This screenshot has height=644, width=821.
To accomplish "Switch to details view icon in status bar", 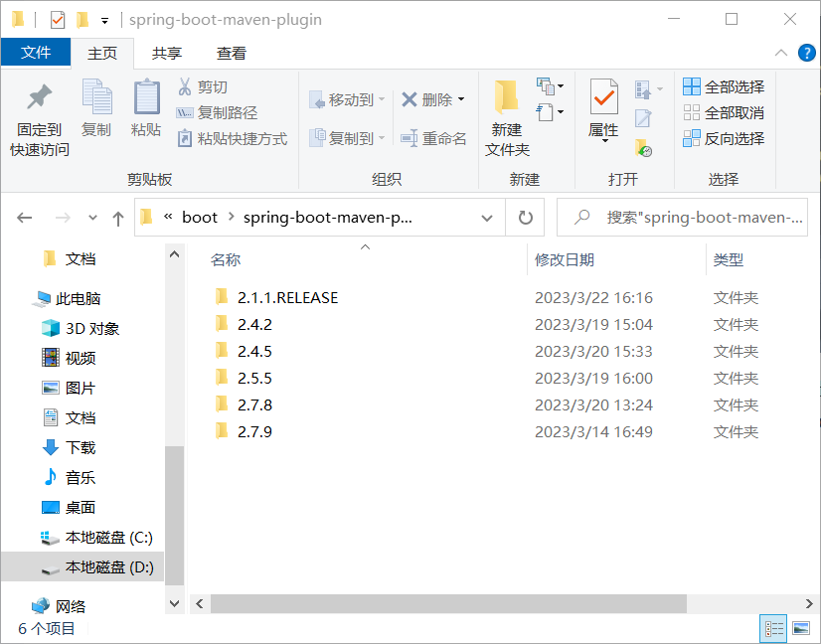I will pyautogui.click(x=773, y=628).
